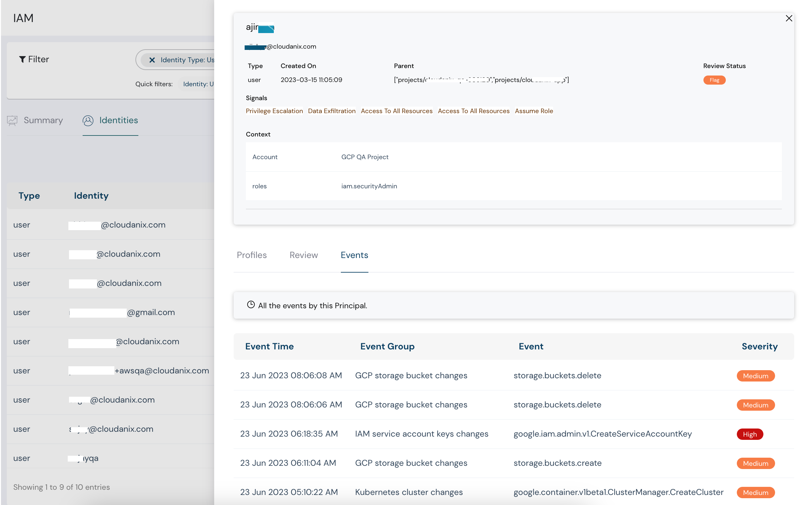Remove the Identity Type: User filter chip
The height and width of the screenshot is (505, 812).
click(153, 60)
